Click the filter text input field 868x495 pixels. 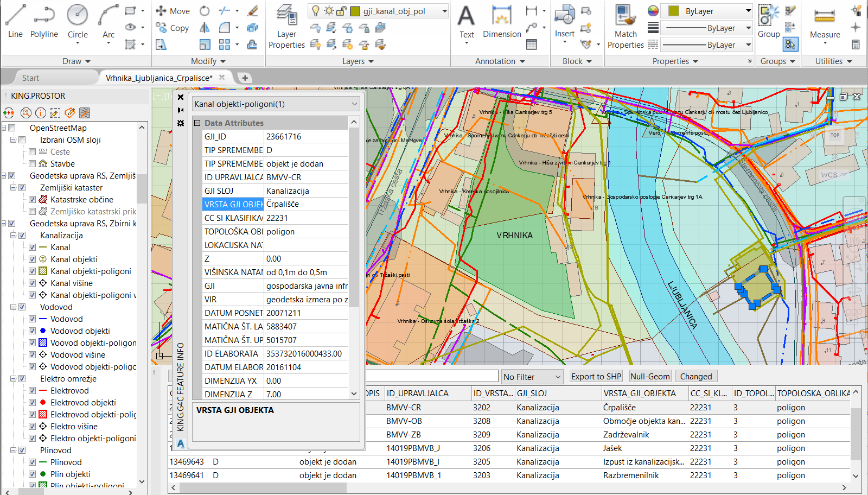[432, 376]
